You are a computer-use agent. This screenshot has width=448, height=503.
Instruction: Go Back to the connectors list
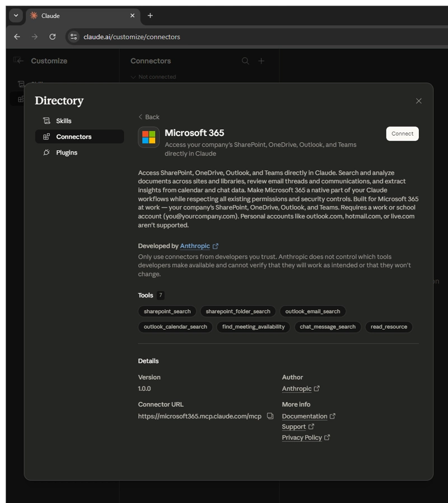[149, 117]
